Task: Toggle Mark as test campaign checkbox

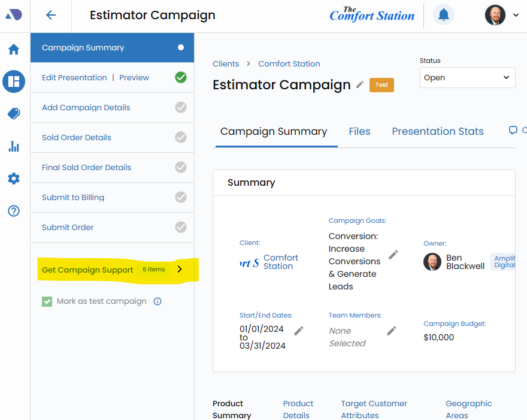Action: point(47,301)
